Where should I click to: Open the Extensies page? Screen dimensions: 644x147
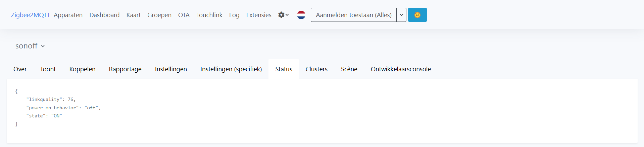click(258, 15)
